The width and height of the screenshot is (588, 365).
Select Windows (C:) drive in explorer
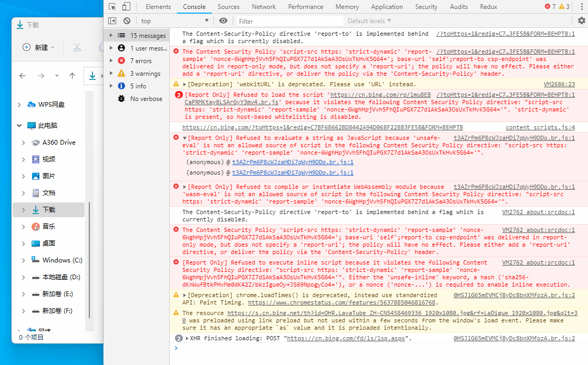pos(49,260)
